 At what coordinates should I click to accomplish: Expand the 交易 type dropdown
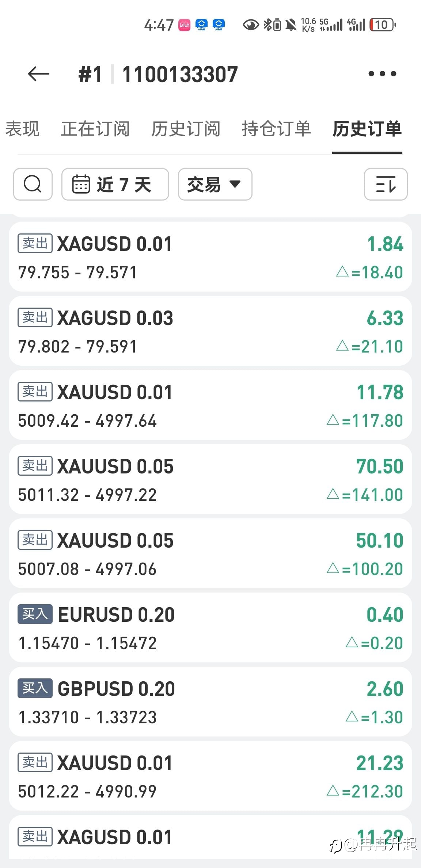pyautogui.click(x=215, y=184)
